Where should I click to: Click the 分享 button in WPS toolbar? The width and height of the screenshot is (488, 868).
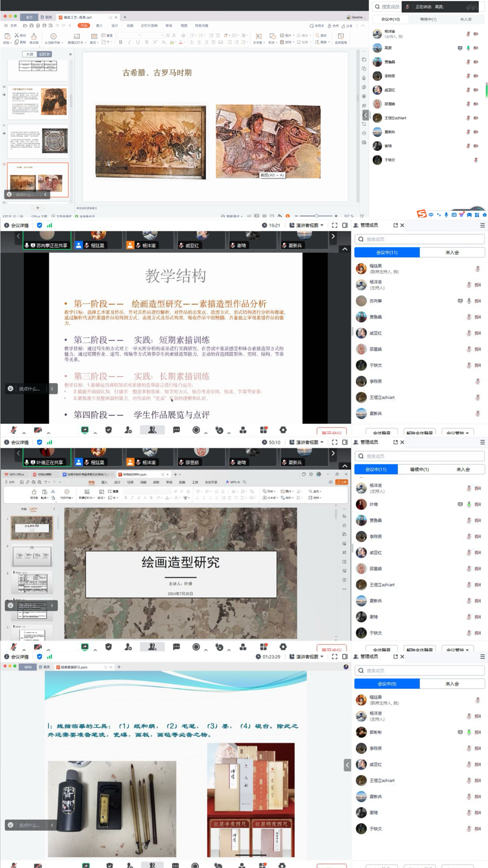click(347, 26)
